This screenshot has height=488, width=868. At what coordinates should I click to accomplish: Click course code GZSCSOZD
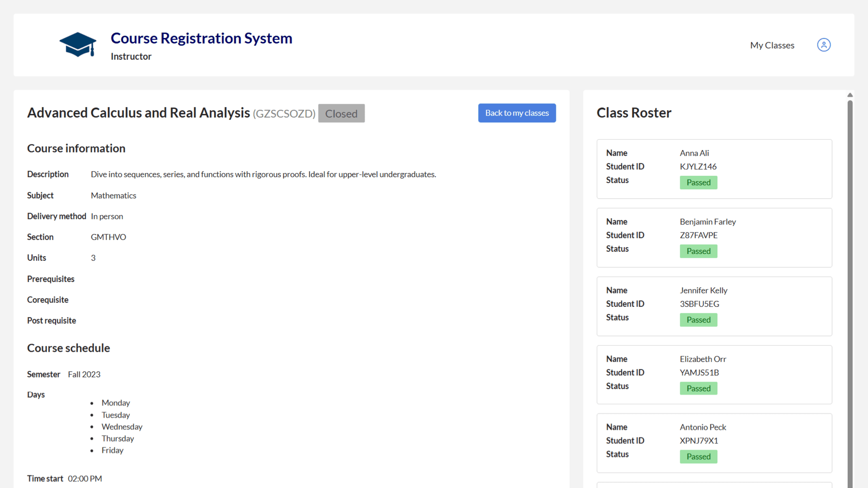[284, 113]
